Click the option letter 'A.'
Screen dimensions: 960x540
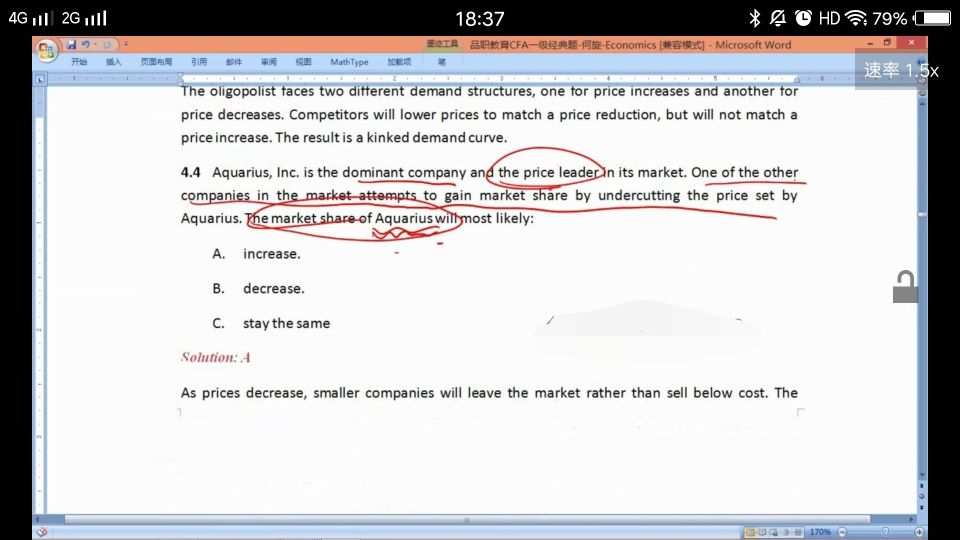(219, 253)
